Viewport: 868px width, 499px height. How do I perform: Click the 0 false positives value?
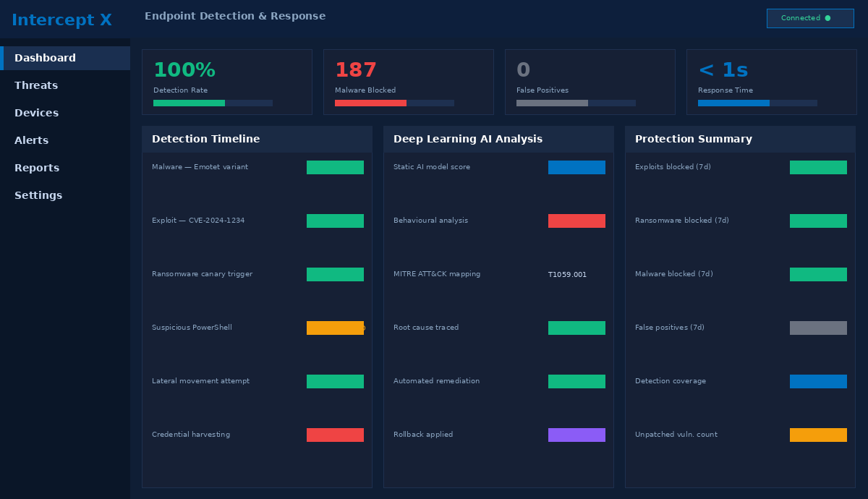[524, 70]
